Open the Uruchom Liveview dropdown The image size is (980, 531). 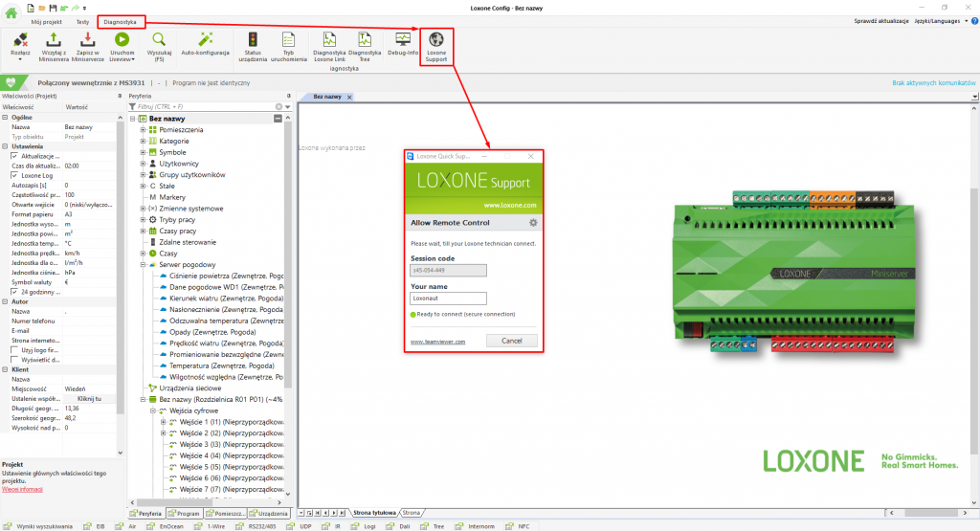pos(122,58)
